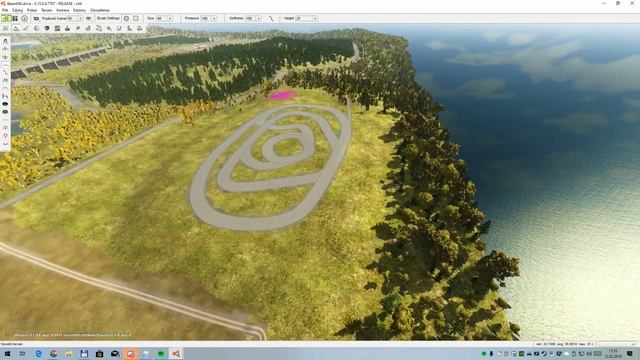
Task: Click the status bar height statistics readout
Action: (565, 344)
